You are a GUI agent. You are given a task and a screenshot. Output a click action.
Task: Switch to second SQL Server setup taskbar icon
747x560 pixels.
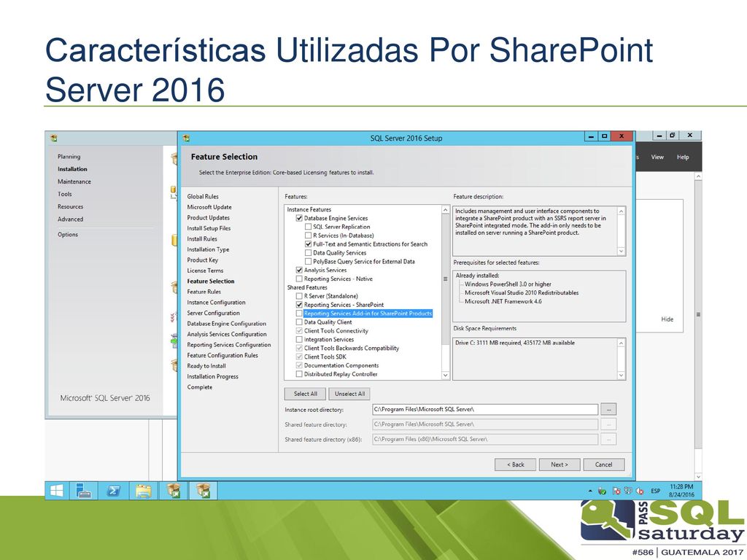pos(204,491)
